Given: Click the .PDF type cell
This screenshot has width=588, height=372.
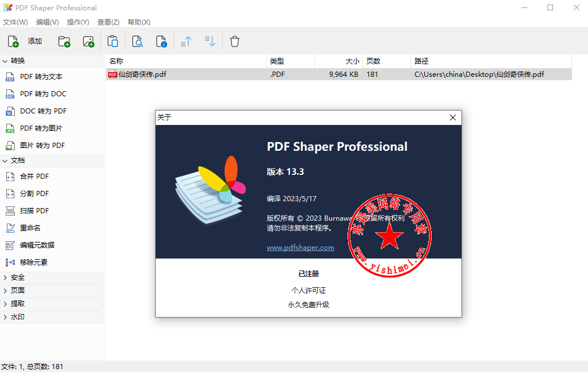Looking at the screenshot, I should point(278,75).
